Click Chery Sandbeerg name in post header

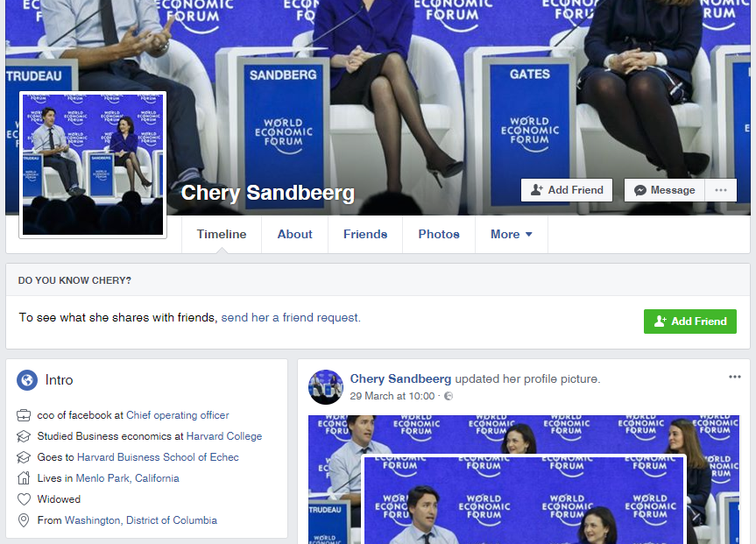tap(400, 379)
